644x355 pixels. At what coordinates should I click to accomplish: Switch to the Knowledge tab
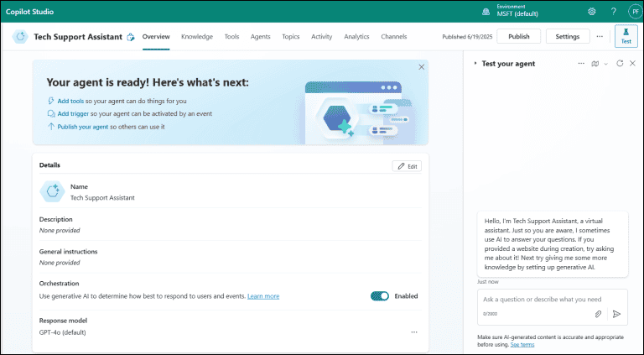point(197,37)
